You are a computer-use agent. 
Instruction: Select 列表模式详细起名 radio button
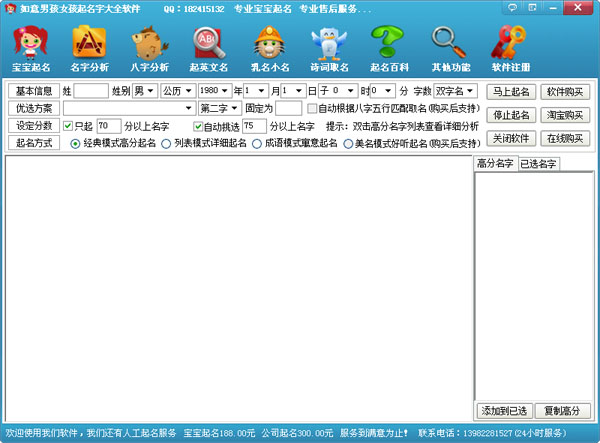[x=166, y=143]
